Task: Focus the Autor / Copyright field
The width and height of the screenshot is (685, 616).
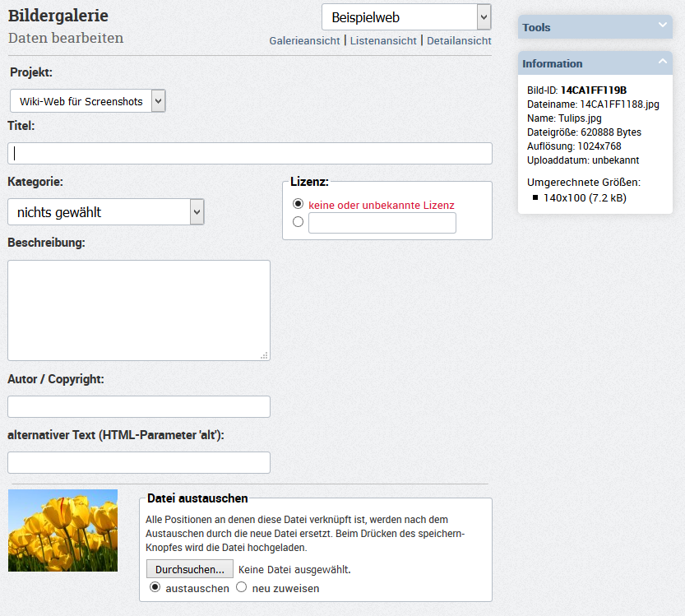Action: pyautogui.click(x=139, y=407)
